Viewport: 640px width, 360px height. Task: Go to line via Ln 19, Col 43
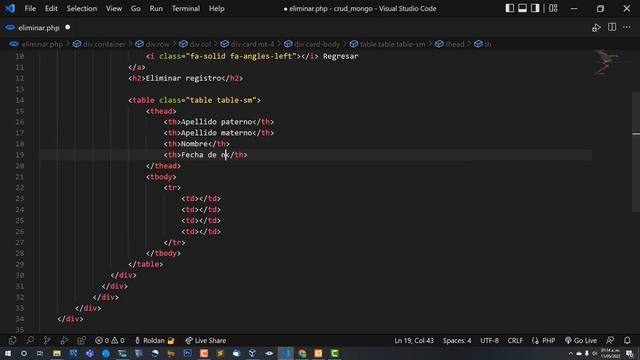pos(414,340)
